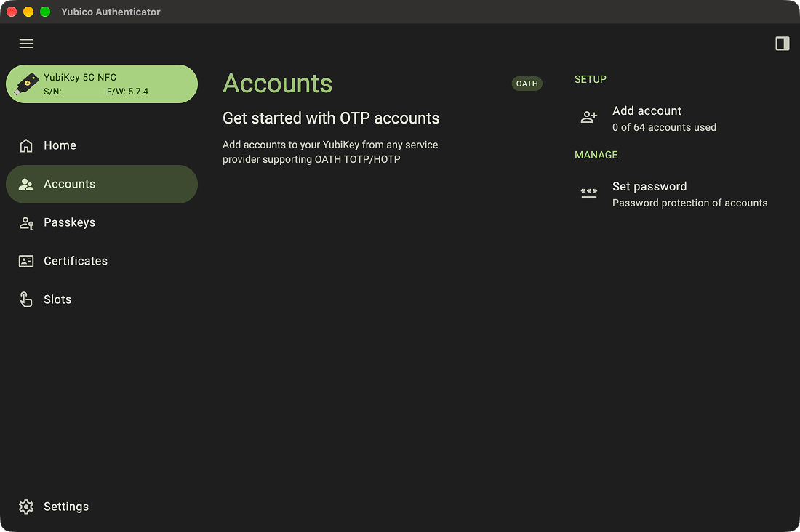
Task: Close the window with the red button
Action: pyautogui.click(x=12, y=12)
